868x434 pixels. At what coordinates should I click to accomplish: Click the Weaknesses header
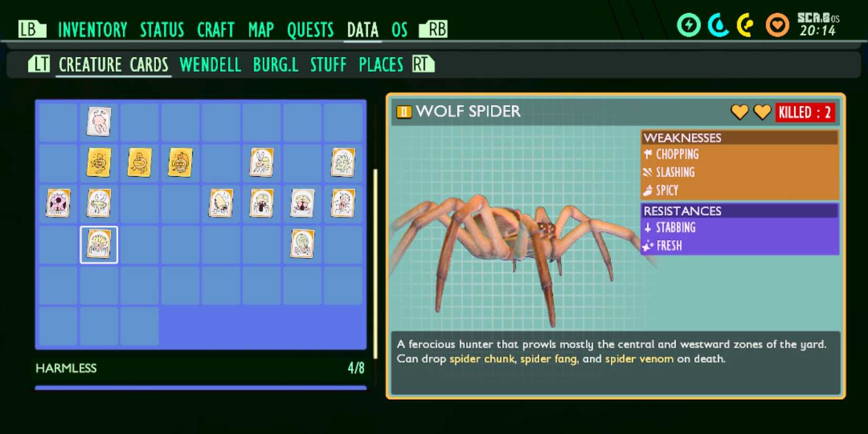tap(739, 138)
